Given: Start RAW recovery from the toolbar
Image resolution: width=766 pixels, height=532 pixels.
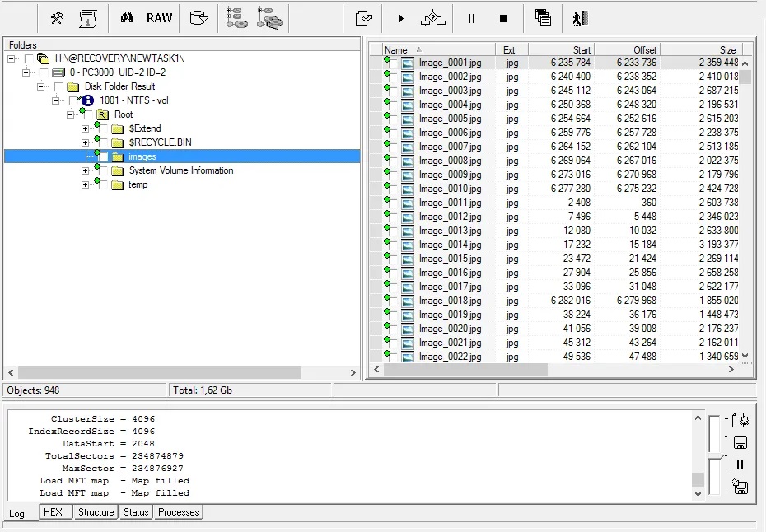Looking at the screenshot, I should click(x=160, y=18).
